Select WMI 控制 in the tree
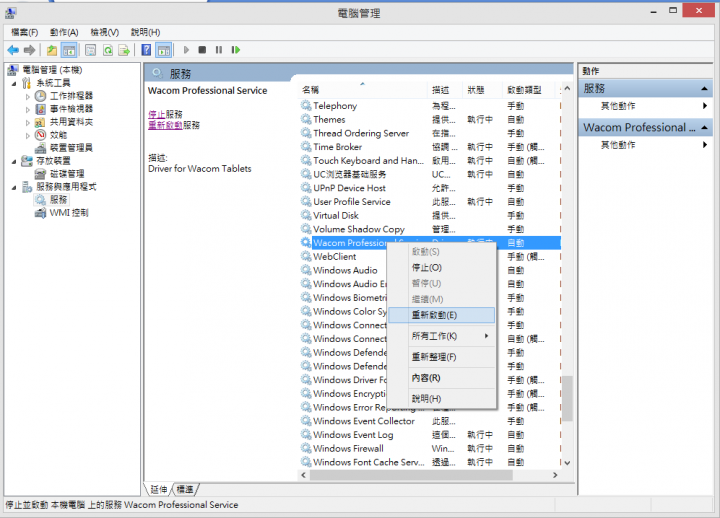 pyautogui.click(x=69, y=213)
